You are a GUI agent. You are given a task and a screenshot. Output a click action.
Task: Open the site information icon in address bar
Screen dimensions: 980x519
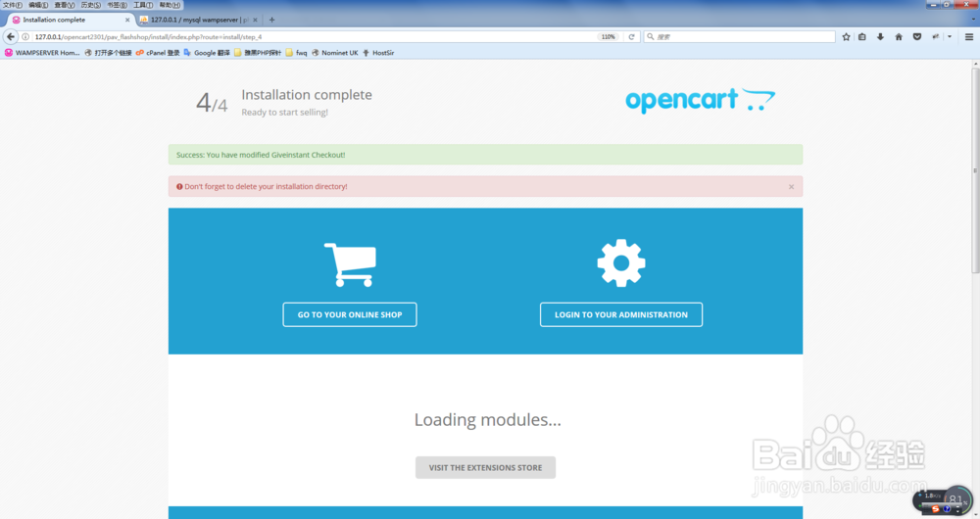tap(26, 37)
